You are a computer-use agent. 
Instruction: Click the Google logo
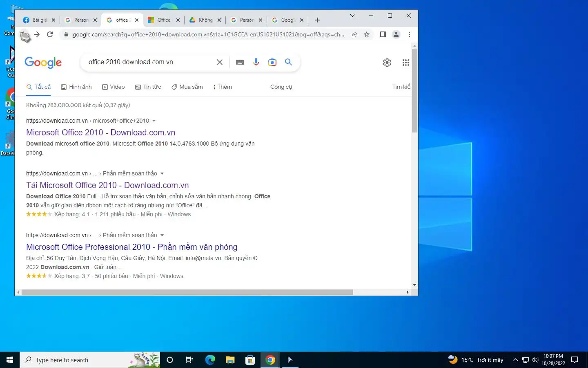(x=43, y=62)
